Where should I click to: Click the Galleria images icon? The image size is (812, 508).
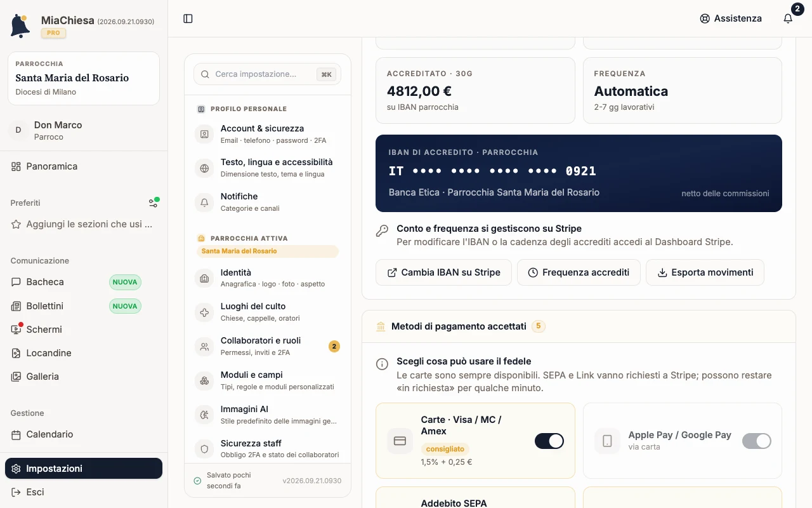click(16, 377)
